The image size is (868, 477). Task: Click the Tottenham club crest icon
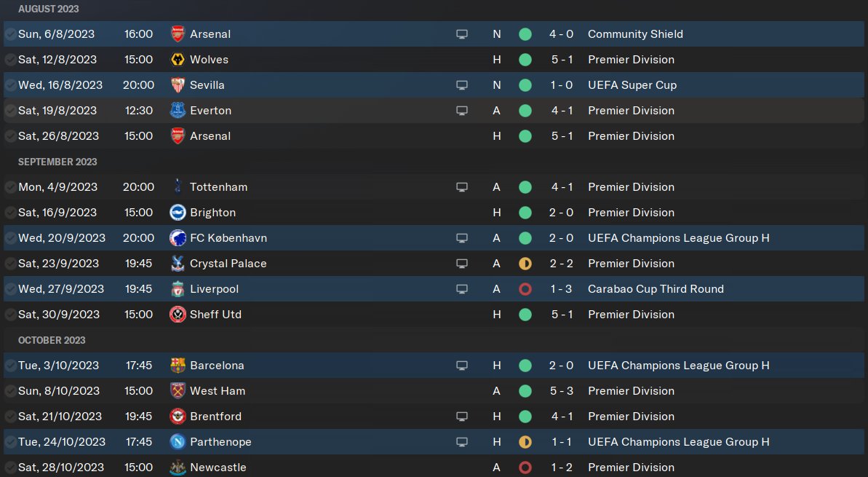tap(178, 187)
